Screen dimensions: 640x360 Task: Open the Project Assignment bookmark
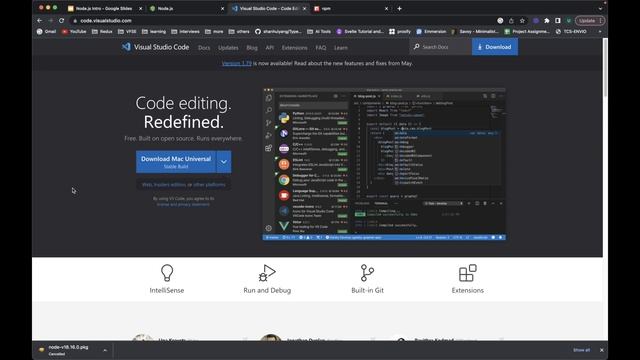[x=527, y=31]
